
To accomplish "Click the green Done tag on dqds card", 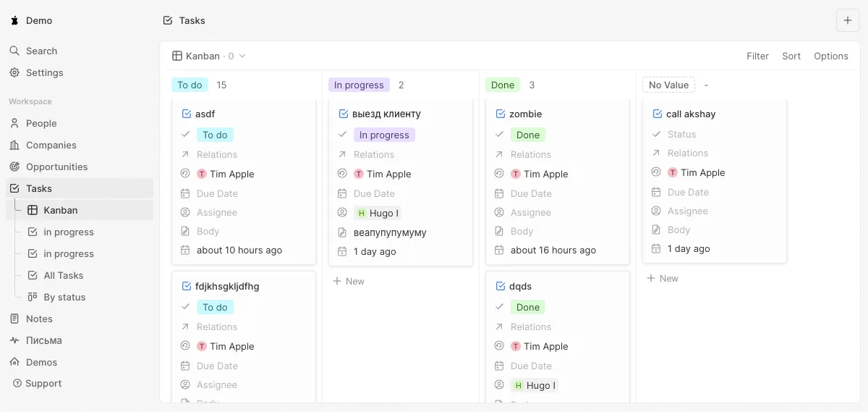I will point(527,307).
